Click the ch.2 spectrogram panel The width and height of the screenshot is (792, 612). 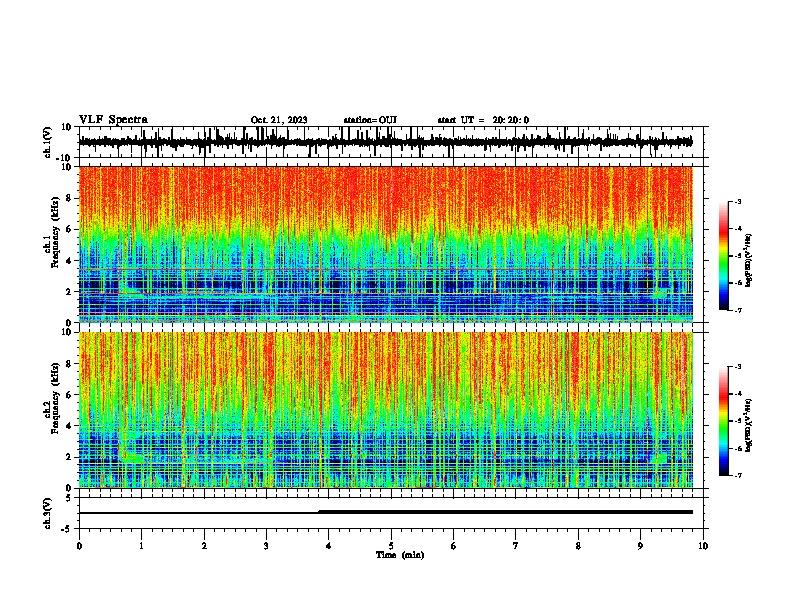(386, 410)
